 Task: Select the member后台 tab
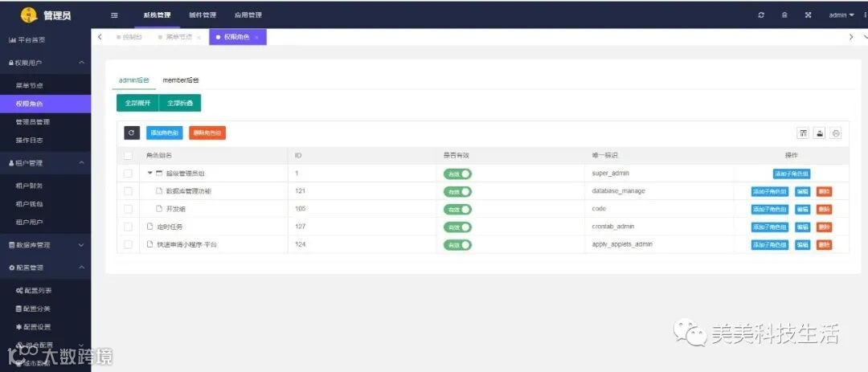click(x=181, y=80)
